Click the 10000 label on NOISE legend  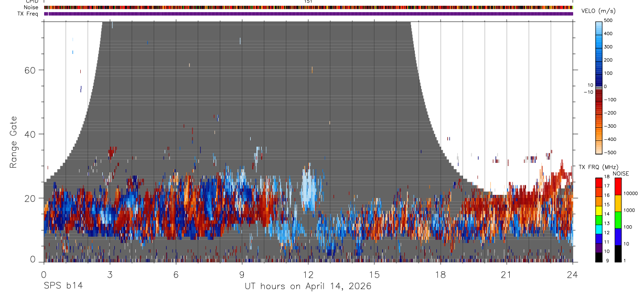pyautogui.click(x=630, y=193)
